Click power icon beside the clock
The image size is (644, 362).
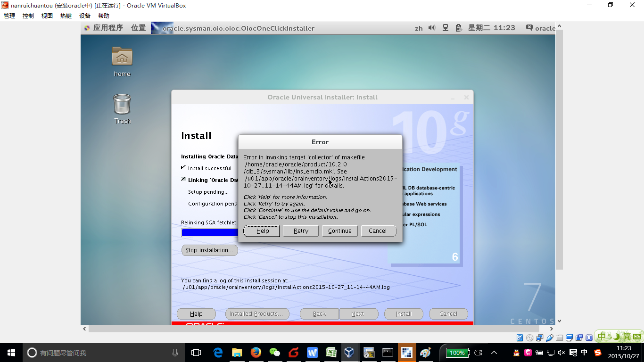coord(459,28)
